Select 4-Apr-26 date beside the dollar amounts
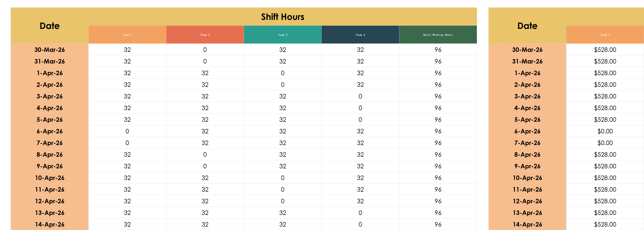644x230 pixels. coord(527,108)
